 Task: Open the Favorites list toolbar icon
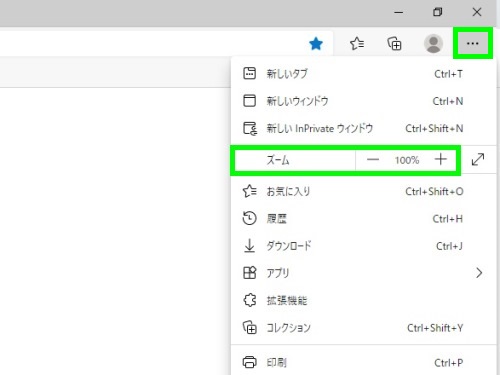coord(357,44)
